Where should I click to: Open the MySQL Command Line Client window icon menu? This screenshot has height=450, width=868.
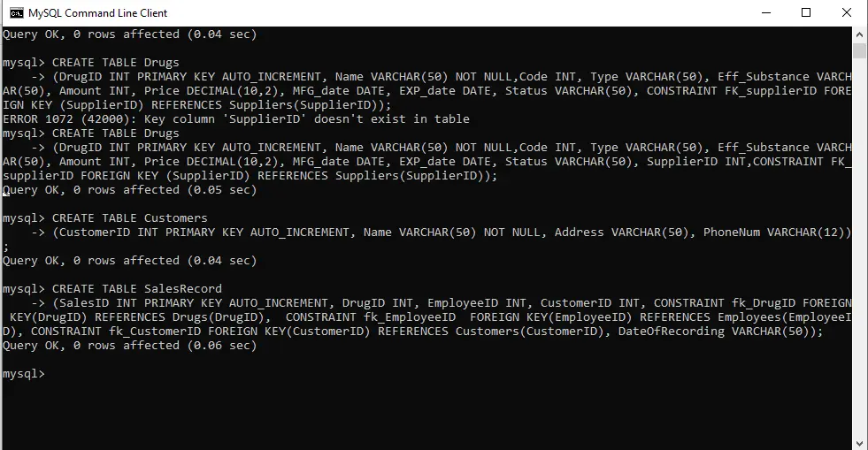pyautogui.click(x=17, y=12)
